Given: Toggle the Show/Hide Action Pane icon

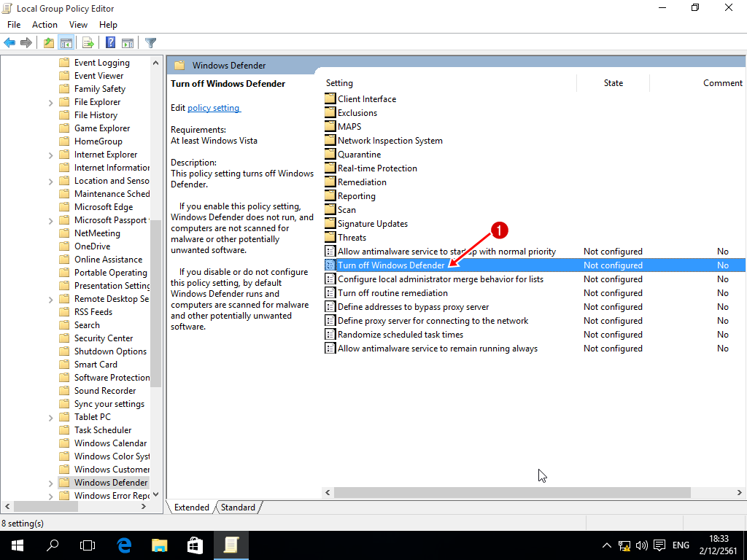Looking at the screenshot, I should coord(128,43).
